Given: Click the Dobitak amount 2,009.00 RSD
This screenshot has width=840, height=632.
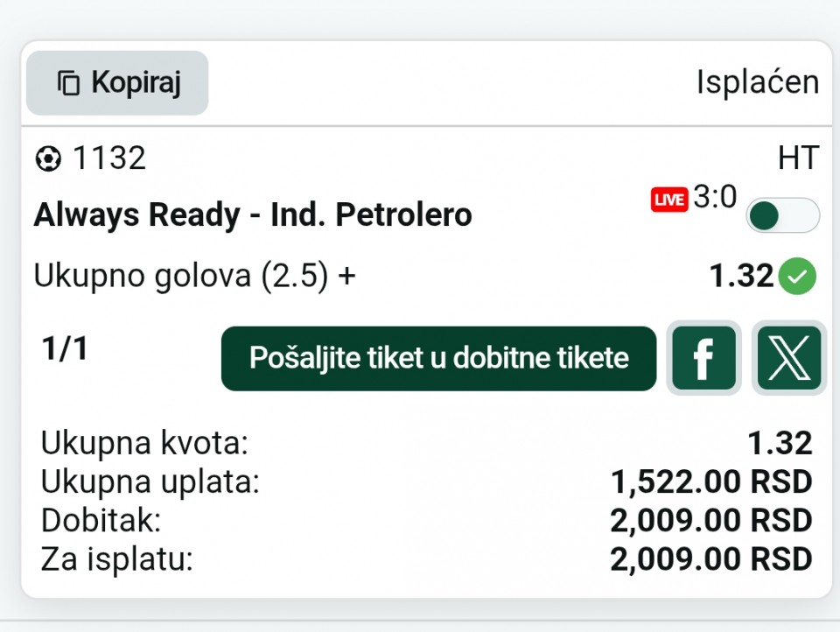Looking at the screenshot, I should tap(711, 521).
